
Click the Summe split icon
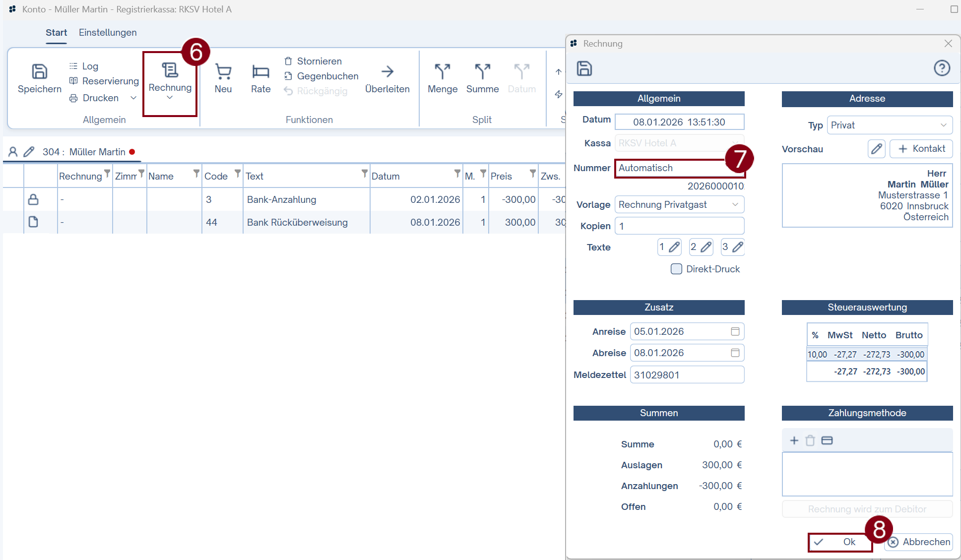482,72
